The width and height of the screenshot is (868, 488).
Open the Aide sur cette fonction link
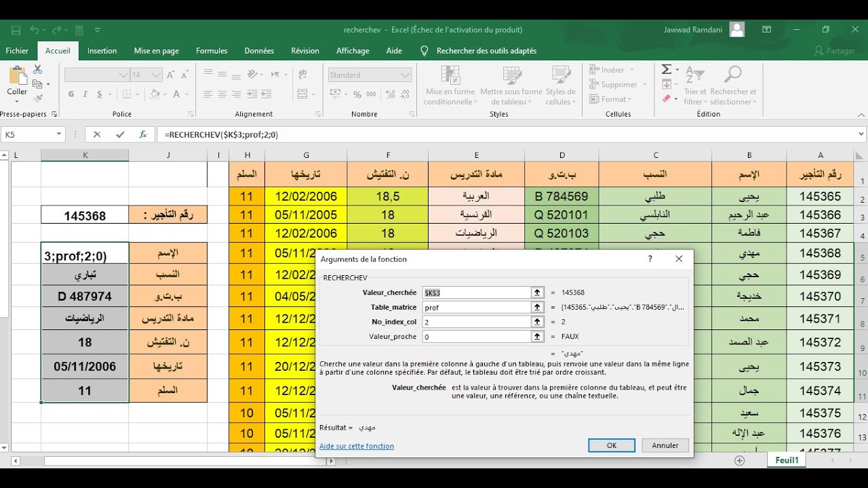click(x=357, y=446)
